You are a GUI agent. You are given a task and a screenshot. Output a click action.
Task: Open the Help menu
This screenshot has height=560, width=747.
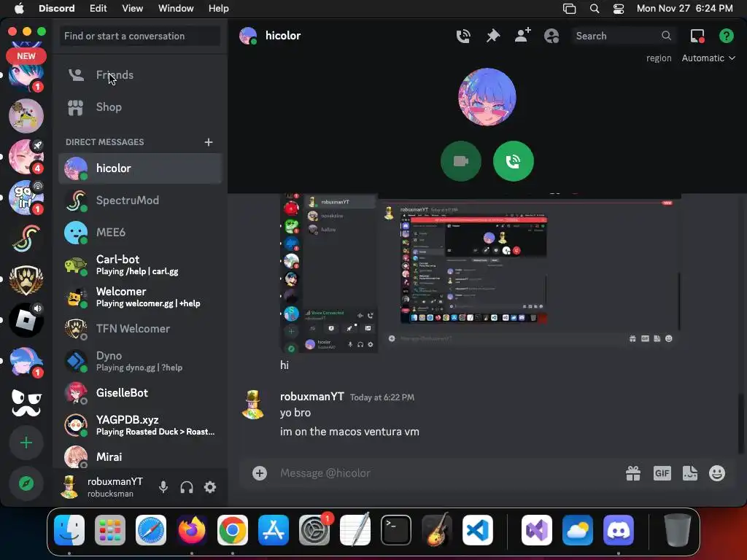(218, 8)
